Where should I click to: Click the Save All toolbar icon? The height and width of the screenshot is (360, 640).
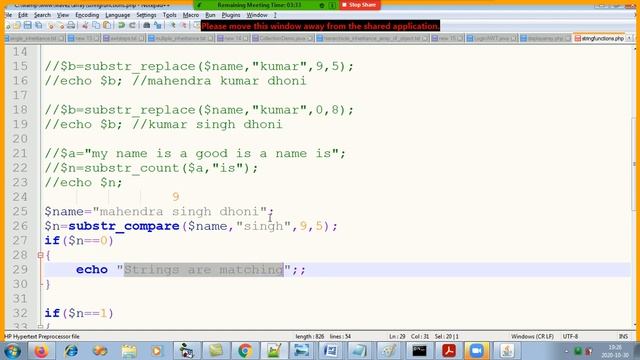click(38, 25)
